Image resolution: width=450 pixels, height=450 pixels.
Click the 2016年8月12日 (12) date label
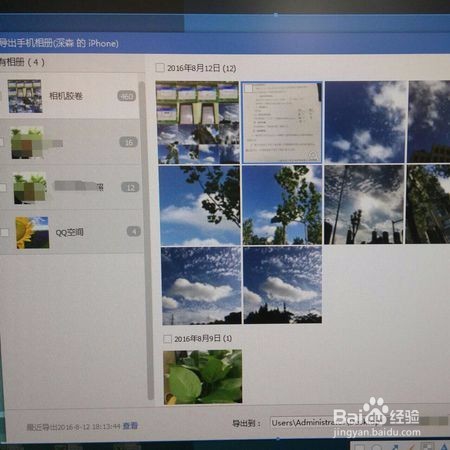[x=202, y=68]
